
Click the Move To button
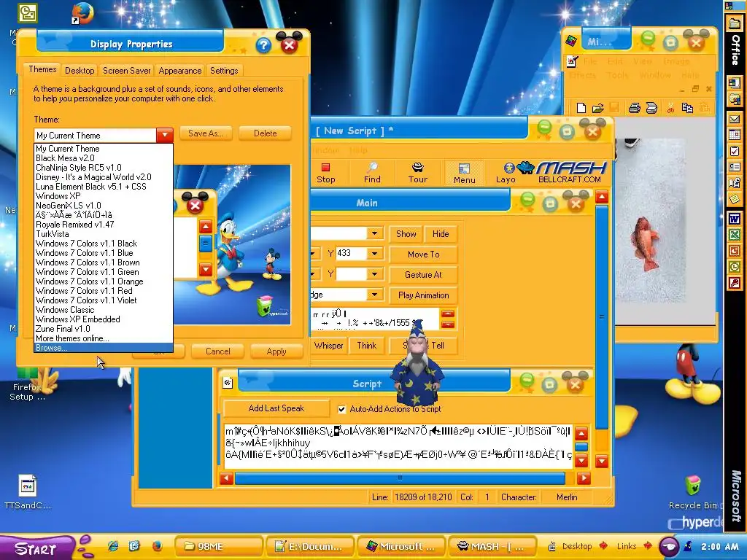(424, 254)
